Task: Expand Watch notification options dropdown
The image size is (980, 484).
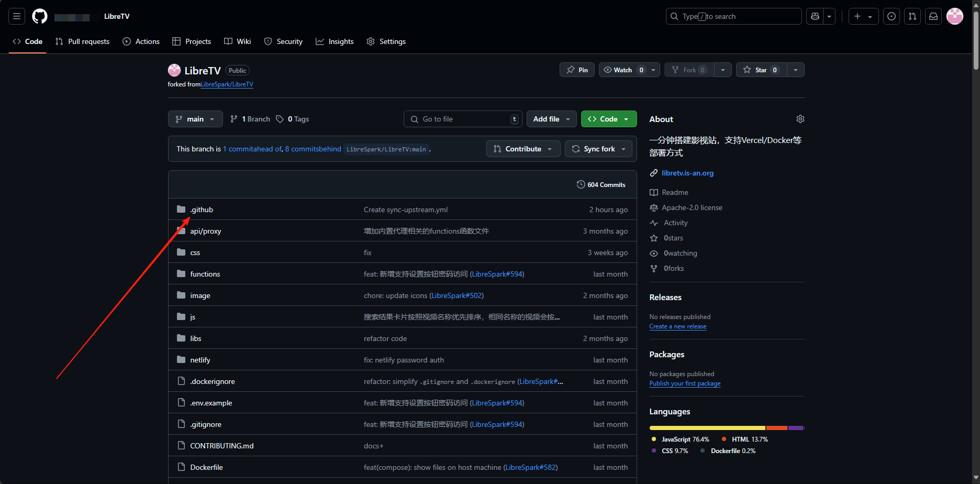Action: [653, 70]
